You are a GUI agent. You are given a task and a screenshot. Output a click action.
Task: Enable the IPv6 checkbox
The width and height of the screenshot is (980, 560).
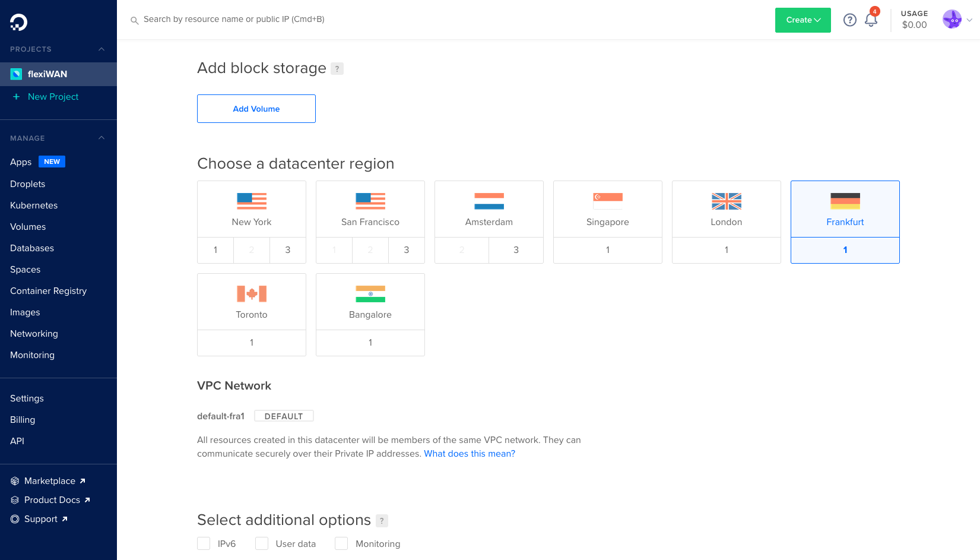(x=204, y=543)
